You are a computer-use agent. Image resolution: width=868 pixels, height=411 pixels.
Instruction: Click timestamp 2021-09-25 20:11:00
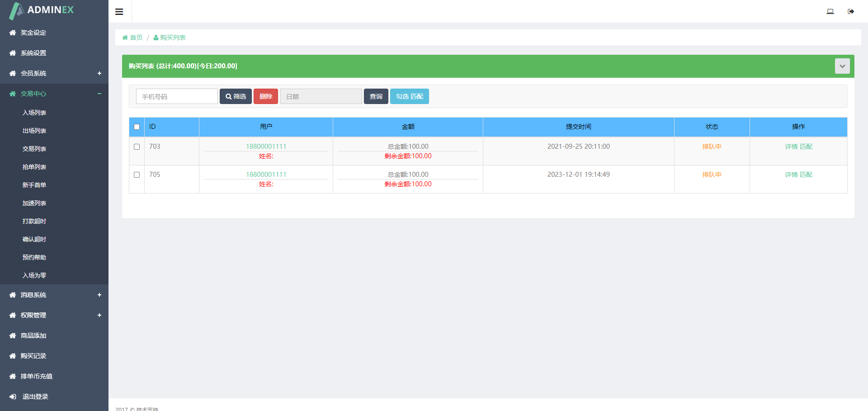[x=578, y=146]
